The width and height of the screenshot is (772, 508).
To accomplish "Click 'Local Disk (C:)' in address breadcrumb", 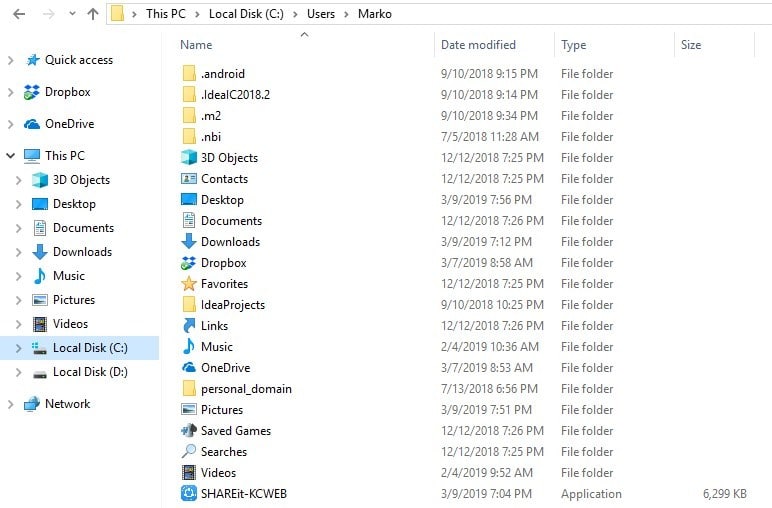I will point(246,14).
